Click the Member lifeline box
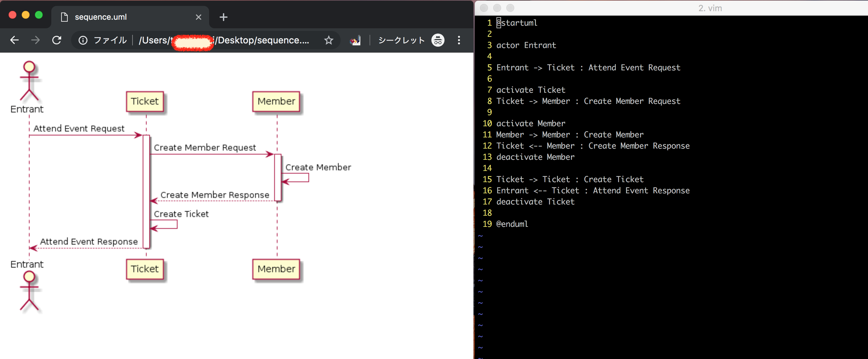This screenshot has width=868, height=359. click(276, 101)
